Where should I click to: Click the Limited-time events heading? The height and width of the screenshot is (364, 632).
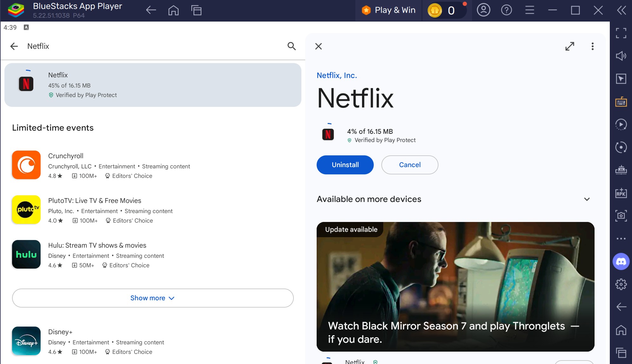[x=53, y=128]
